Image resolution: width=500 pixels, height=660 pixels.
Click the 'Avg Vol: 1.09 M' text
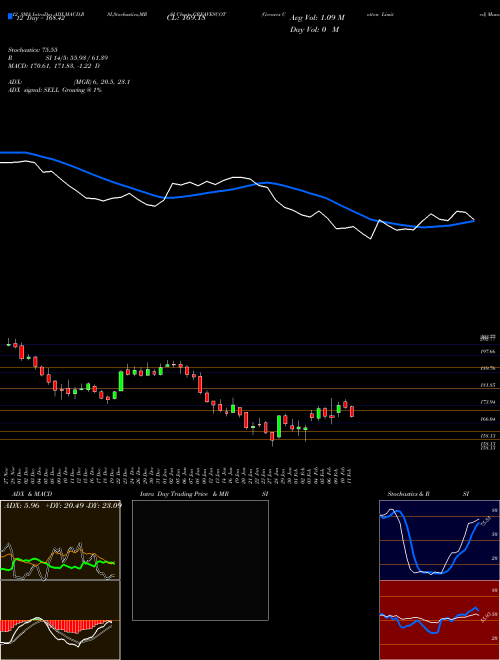point(317,18)
